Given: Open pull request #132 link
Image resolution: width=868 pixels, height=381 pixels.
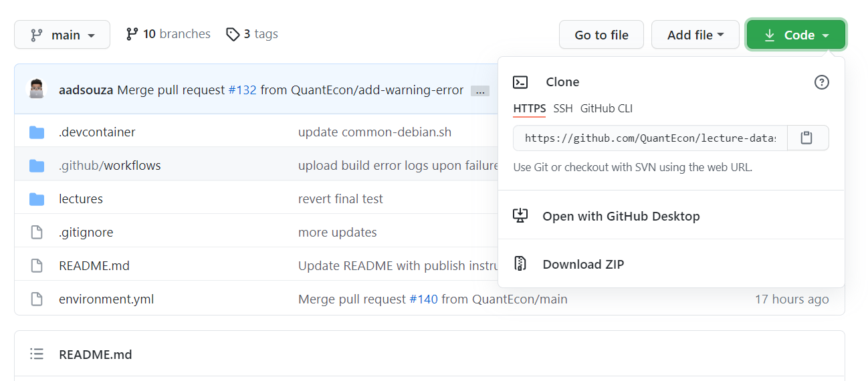Looking at the screenshot, I should pyautogui.click(x=242, y=90).
